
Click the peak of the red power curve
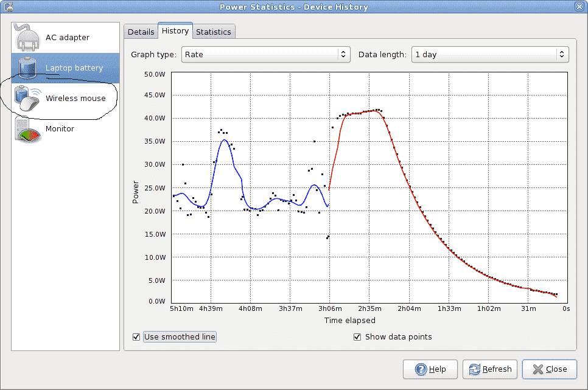tap(371, 111)
